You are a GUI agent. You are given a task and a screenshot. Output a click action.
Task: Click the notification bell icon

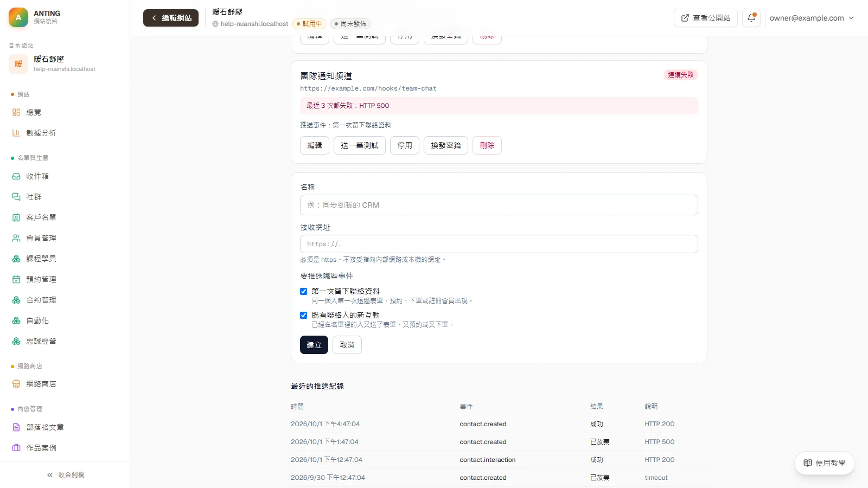(751, 18)
